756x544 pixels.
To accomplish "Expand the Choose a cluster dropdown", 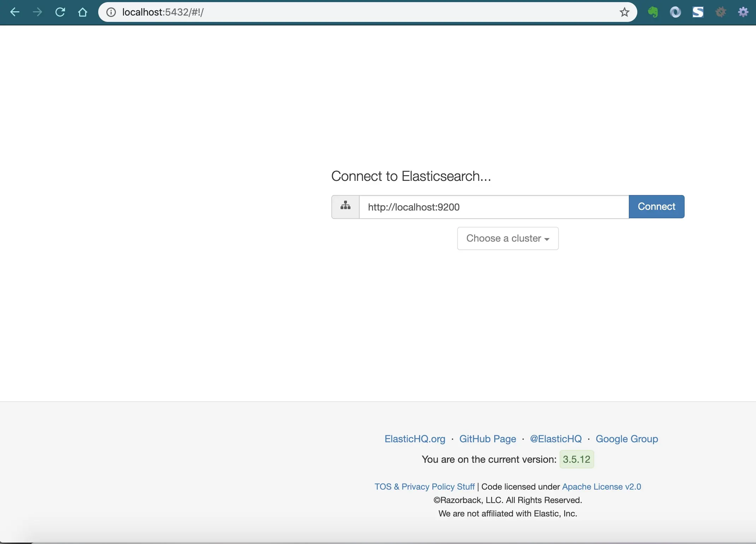I will coord(508,238).
